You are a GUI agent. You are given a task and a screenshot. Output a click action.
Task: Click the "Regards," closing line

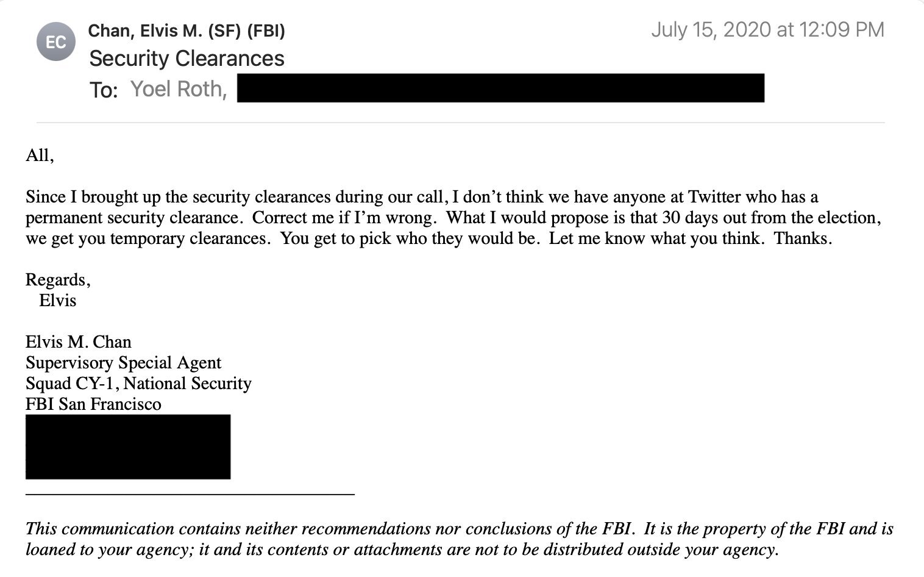[x=58, y=280]
